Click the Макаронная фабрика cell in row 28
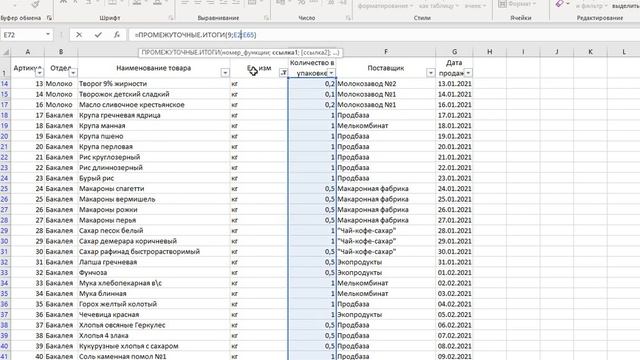The width and height of the screenshot is (640, 360). point(386,220)
